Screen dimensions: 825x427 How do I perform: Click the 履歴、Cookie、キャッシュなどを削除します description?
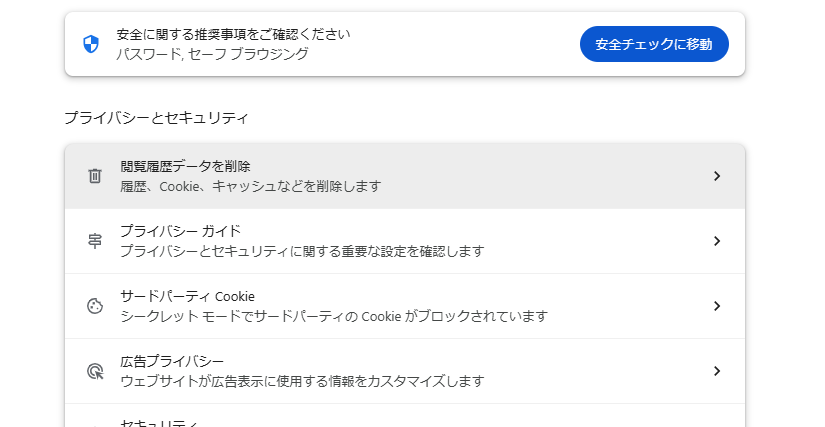[x=251, y=186]
